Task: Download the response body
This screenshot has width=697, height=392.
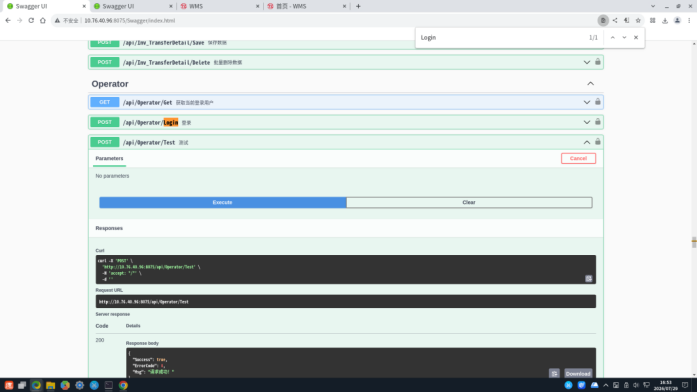Action: (578, 373)
